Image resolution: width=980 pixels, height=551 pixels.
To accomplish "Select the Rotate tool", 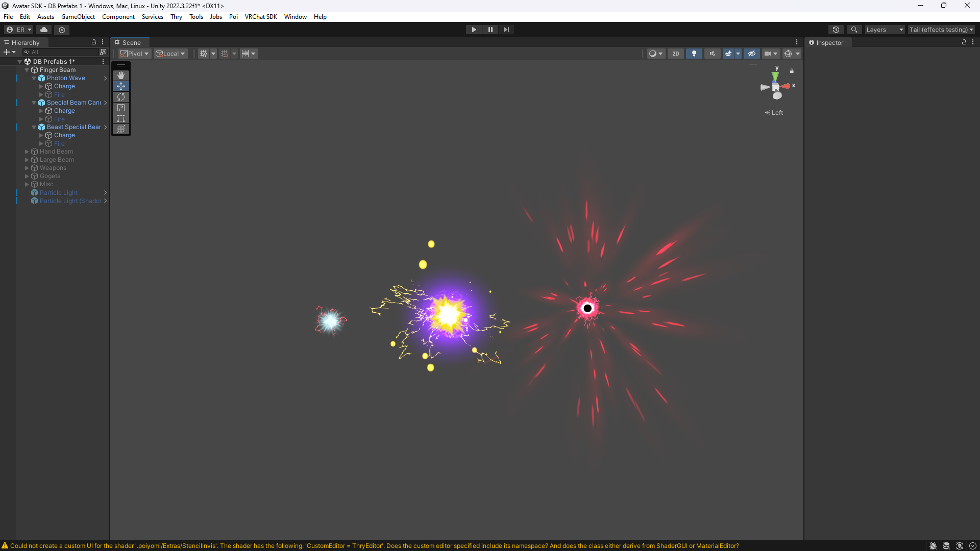I will [121, 97].
